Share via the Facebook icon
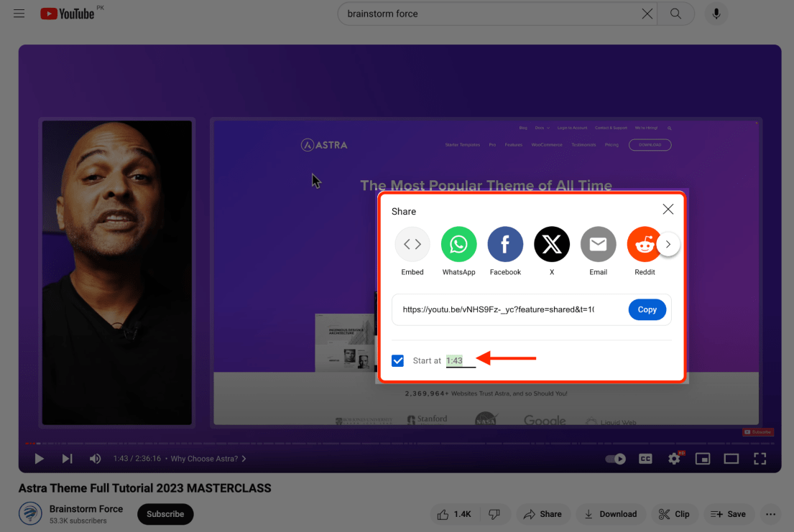794x532 pixels. (x=505, y=245)
